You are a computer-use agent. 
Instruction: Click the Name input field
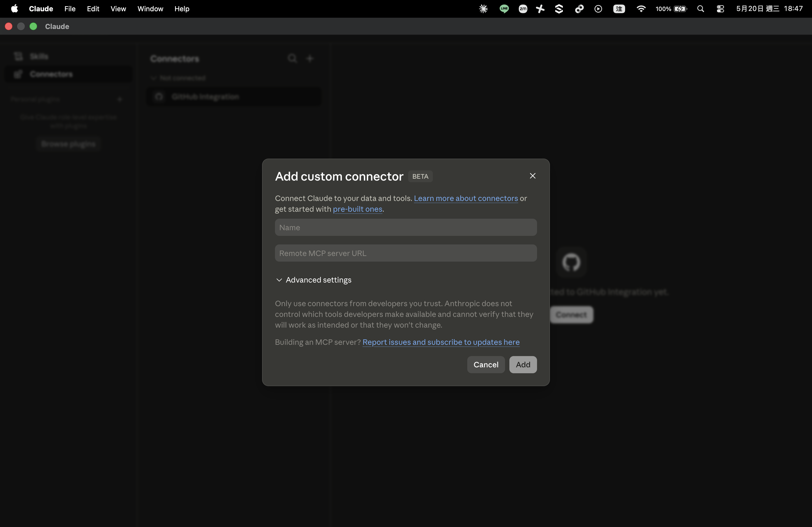point(406,227)
